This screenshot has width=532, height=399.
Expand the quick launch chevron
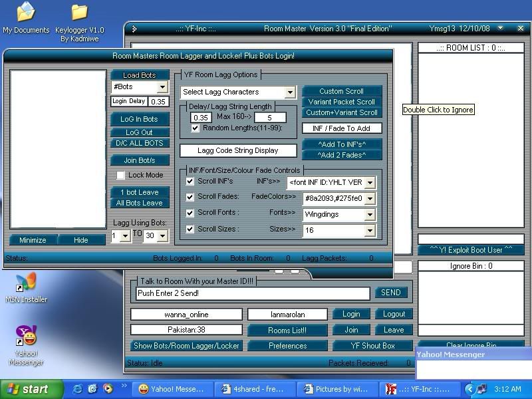[x=124, y=386]
